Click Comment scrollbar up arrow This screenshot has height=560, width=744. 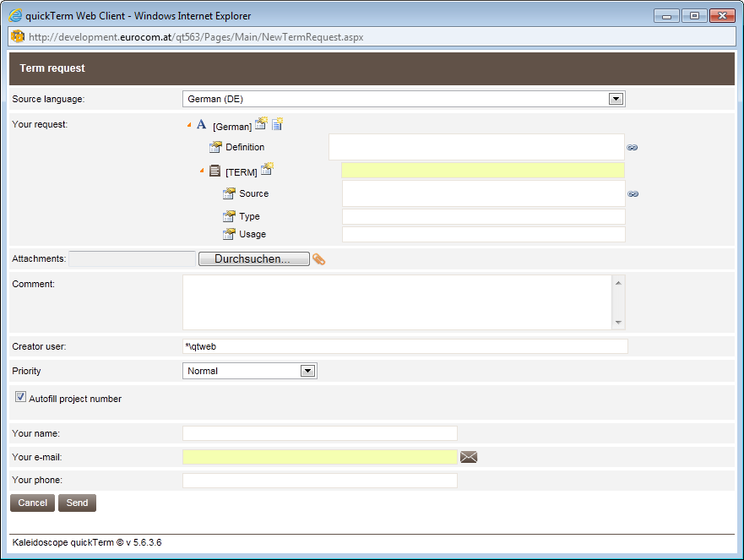tap(618, 283)
